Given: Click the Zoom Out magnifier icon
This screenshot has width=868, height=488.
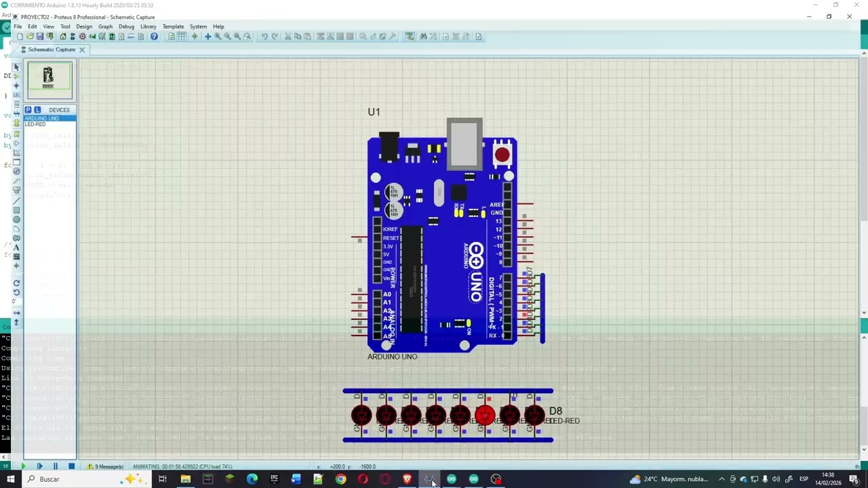Looking at the screenshot, I should 227,37.
